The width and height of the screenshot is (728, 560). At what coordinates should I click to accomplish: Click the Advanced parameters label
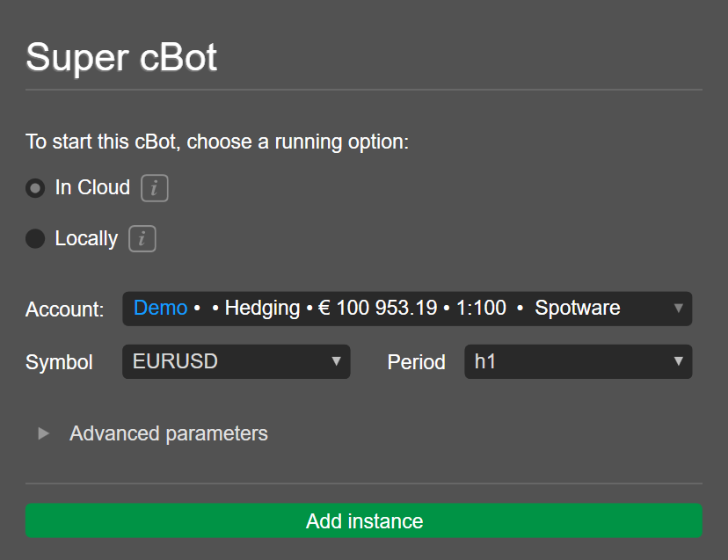[x=169, y=433]
